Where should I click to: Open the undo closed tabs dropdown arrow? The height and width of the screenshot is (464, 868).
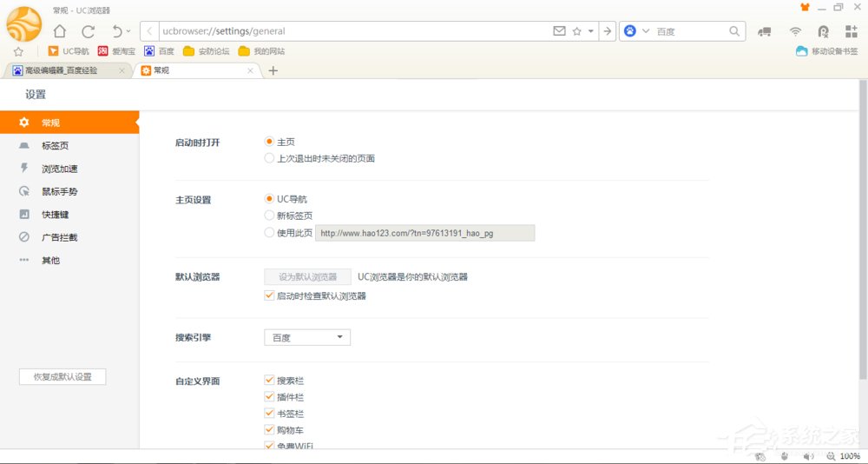128,32
